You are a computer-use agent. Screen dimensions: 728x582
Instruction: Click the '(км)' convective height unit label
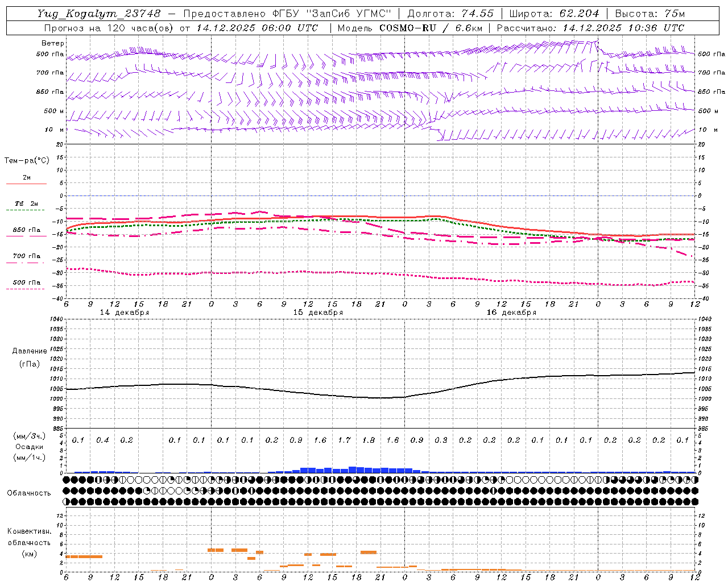29,554
